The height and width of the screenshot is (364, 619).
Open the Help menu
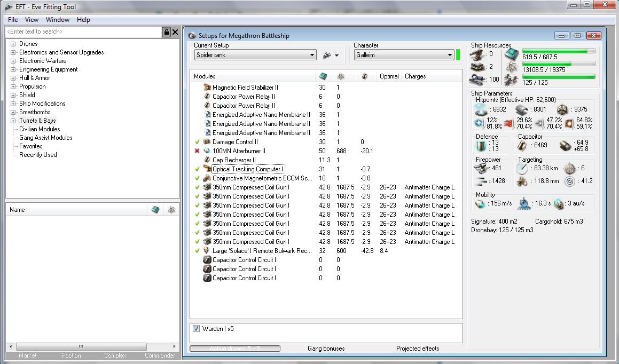coord(83,20)
